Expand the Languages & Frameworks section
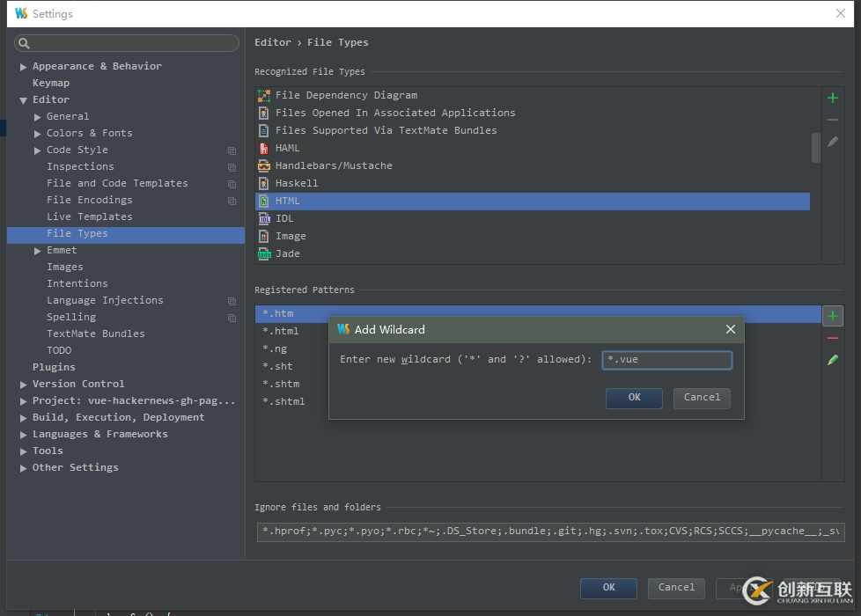861x616 pixels. 23,435
